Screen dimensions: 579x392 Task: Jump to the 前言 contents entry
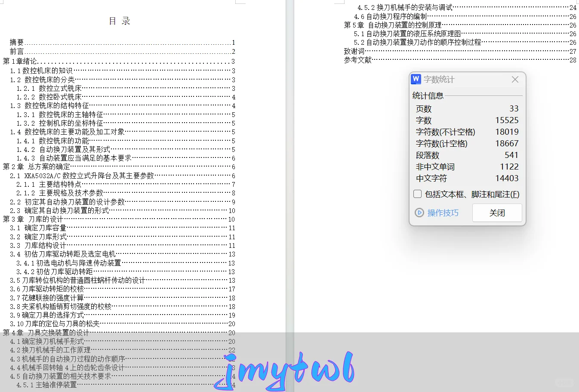(x=123, y=51)
